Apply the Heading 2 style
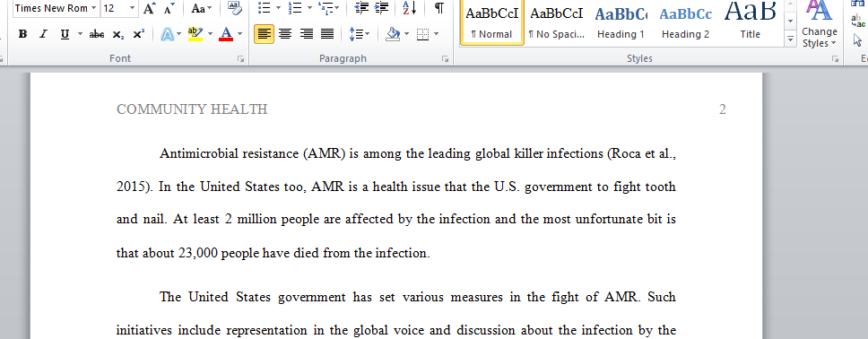The width and height of the screenshot is (868, 339). click(685, 22)
